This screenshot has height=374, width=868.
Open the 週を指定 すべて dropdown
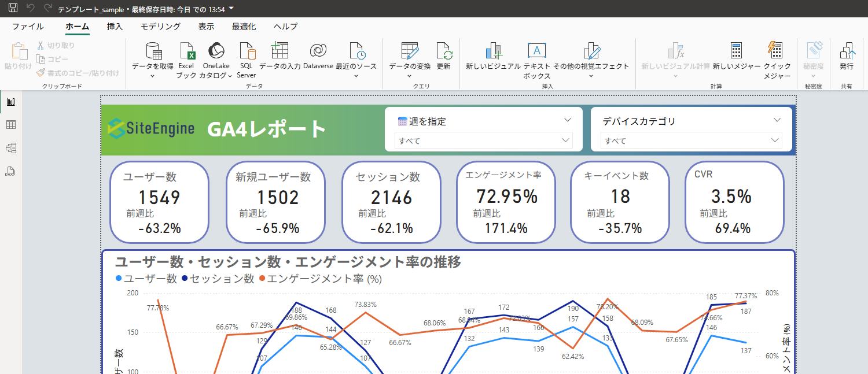pyautogui.click(x=484, y=140)
